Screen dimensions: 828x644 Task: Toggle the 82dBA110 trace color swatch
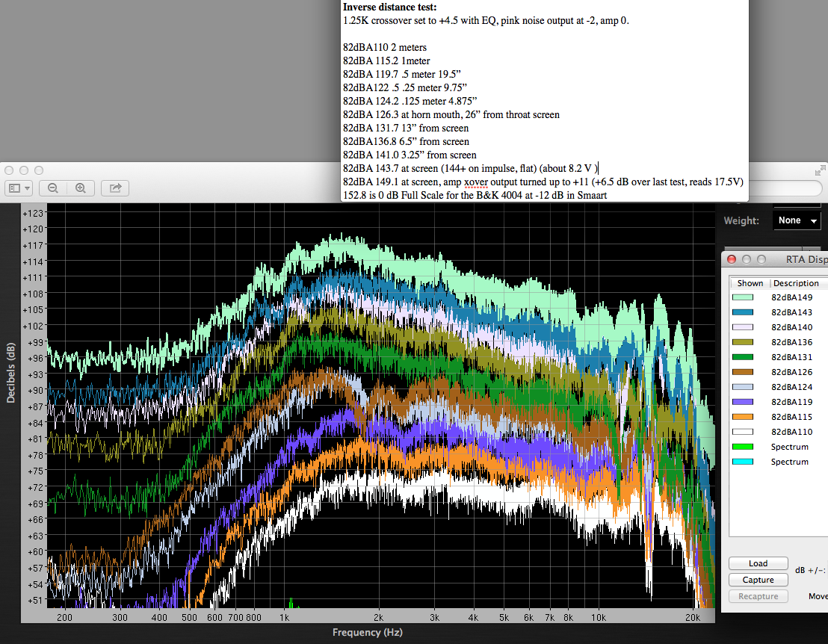[x=743, y=432]
